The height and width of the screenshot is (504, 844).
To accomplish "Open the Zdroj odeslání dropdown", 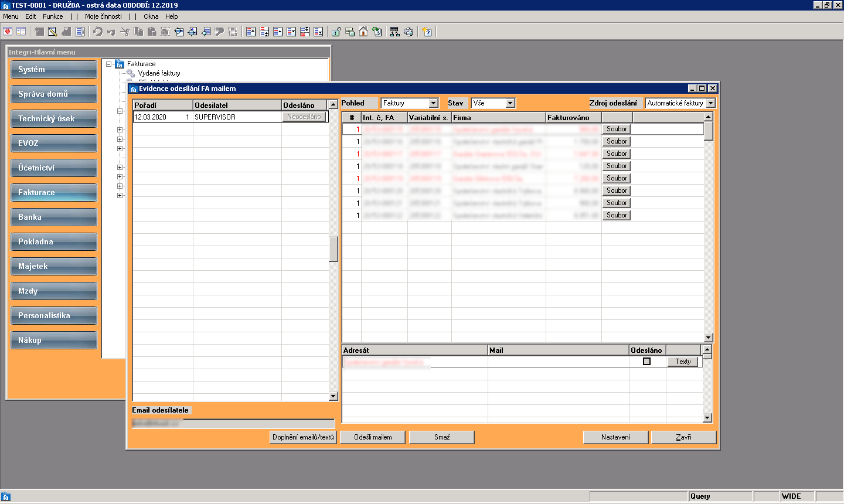I will click(x=711, y=103).
